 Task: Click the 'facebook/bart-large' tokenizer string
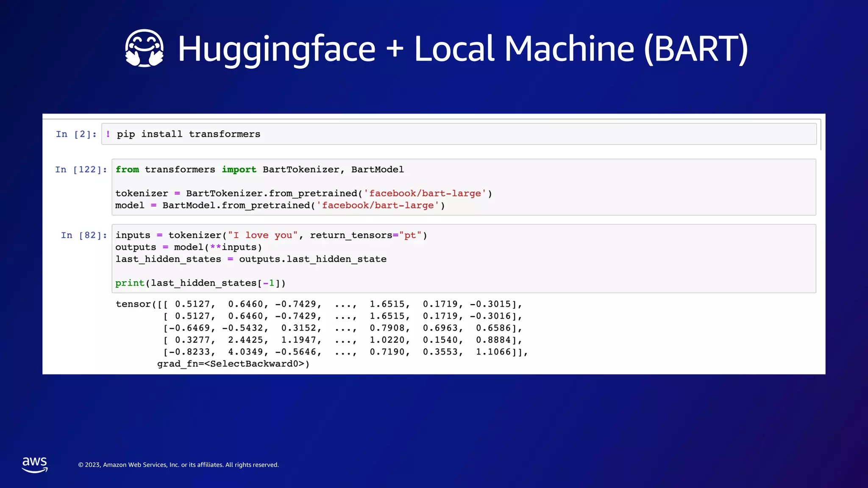pos(425,194)
